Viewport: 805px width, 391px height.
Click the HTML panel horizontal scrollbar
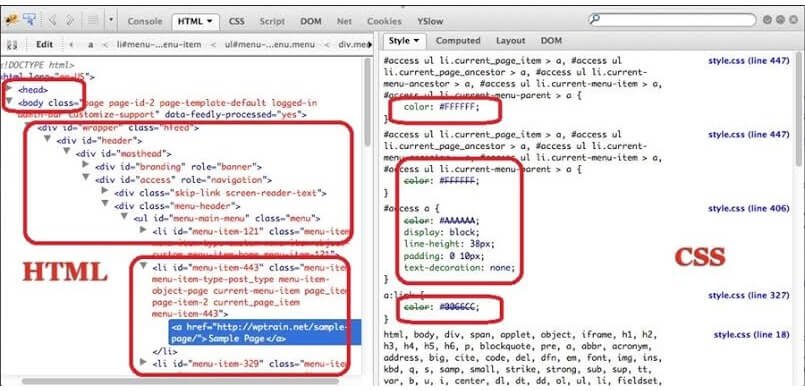(x=180, y=380)
